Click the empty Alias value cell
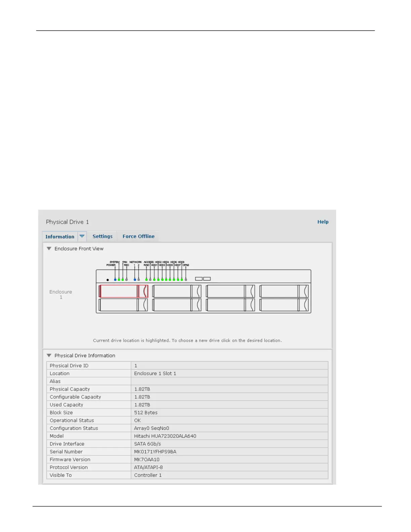 229,381
